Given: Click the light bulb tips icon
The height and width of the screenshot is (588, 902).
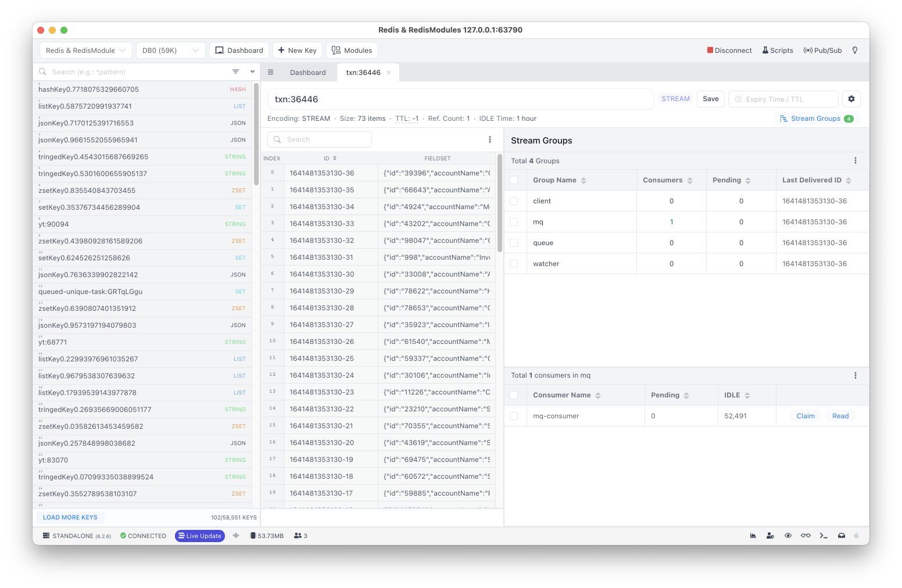Looking at the screenshot, I should click(855, 51).
